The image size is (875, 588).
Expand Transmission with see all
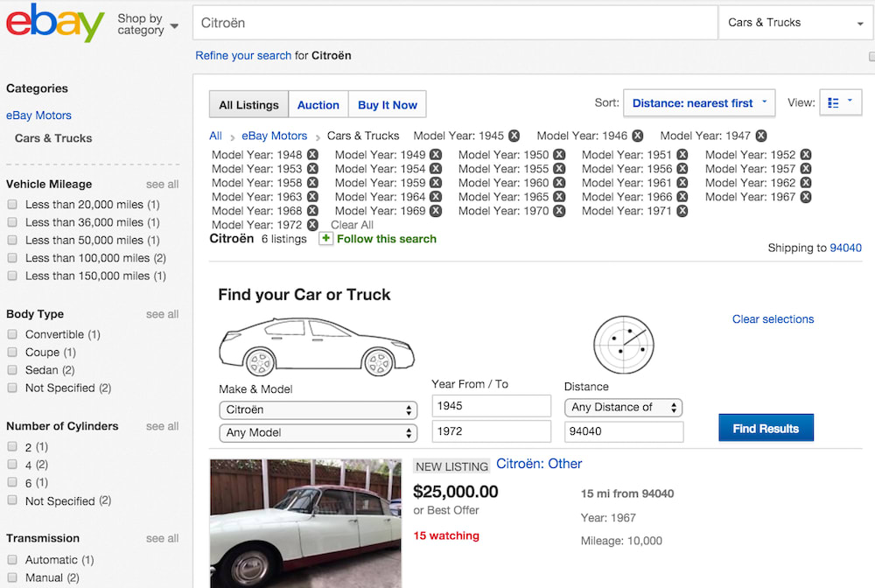pyautogui.click(x=163, y=538)
